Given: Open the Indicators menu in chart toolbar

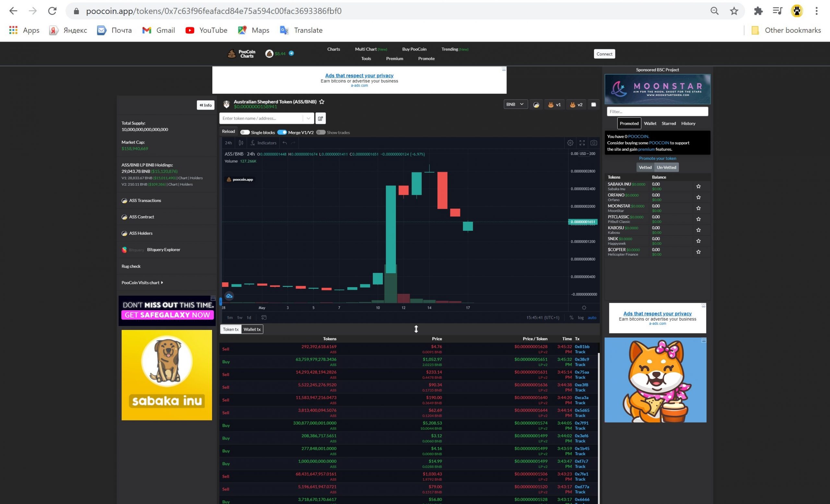Looking at the screenshot, I should click(263, 143).
